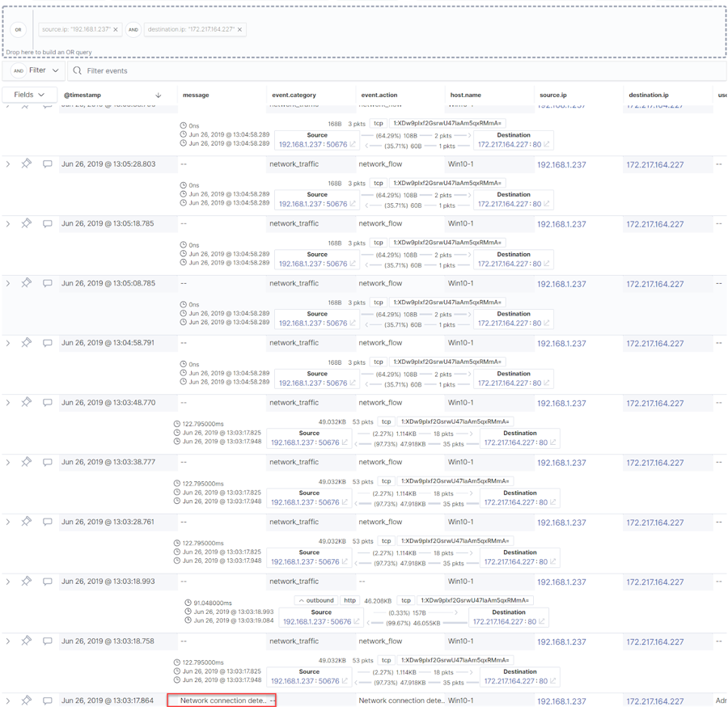Image resolution: width=728 pixels, height=707 pixels.
Task: Remove the destination.ip 172.217.164.227 filter pill
Action: click(240, 30)
